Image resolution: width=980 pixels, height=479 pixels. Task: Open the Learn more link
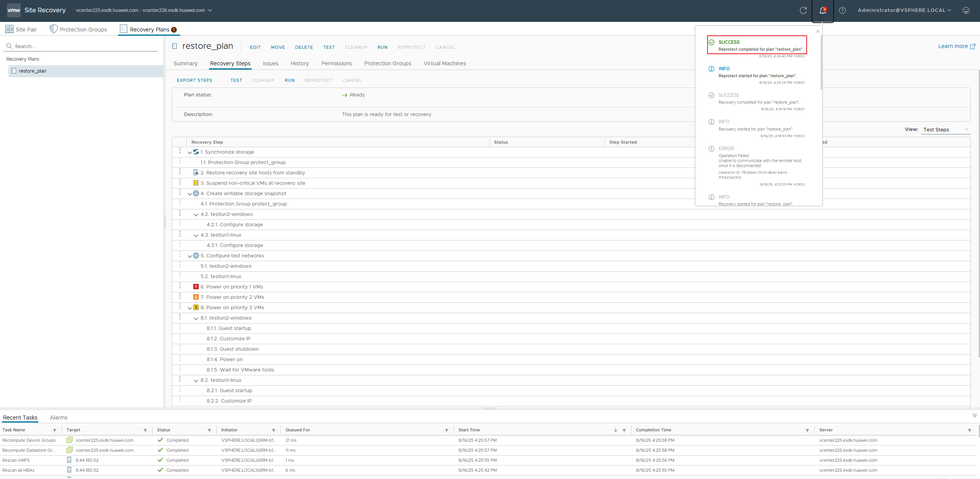957,46
